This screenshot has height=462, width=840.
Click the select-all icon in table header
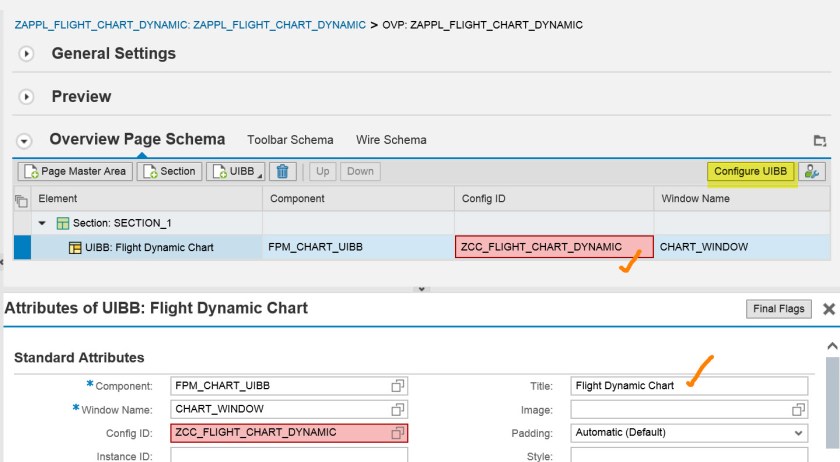coord(21,199)
